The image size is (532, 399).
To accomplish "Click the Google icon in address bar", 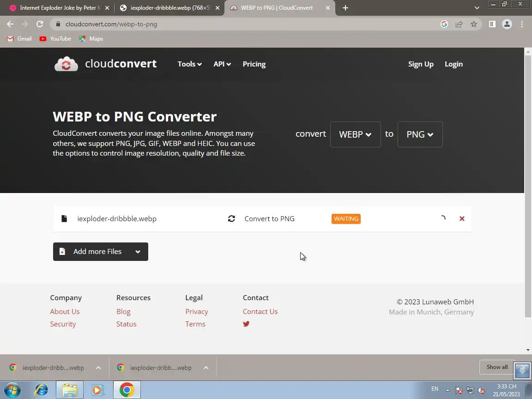I will (444, 24).
